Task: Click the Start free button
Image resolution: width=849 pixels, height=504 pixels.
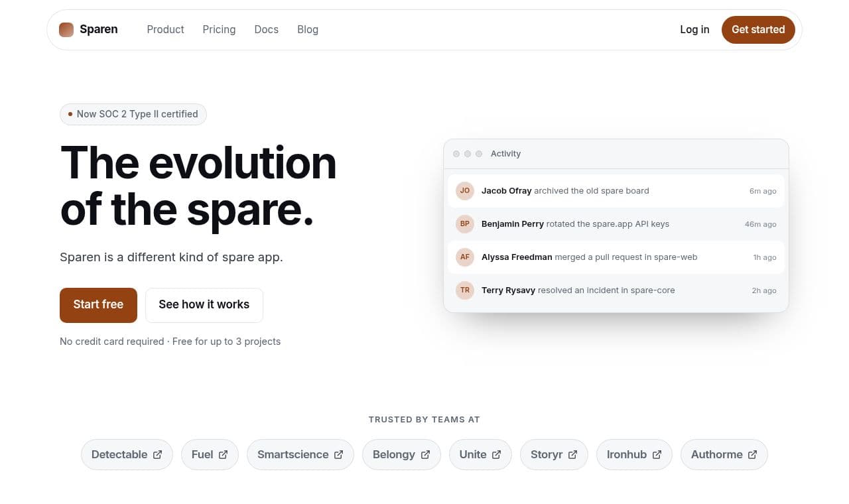Action: (x=98, y=305)
